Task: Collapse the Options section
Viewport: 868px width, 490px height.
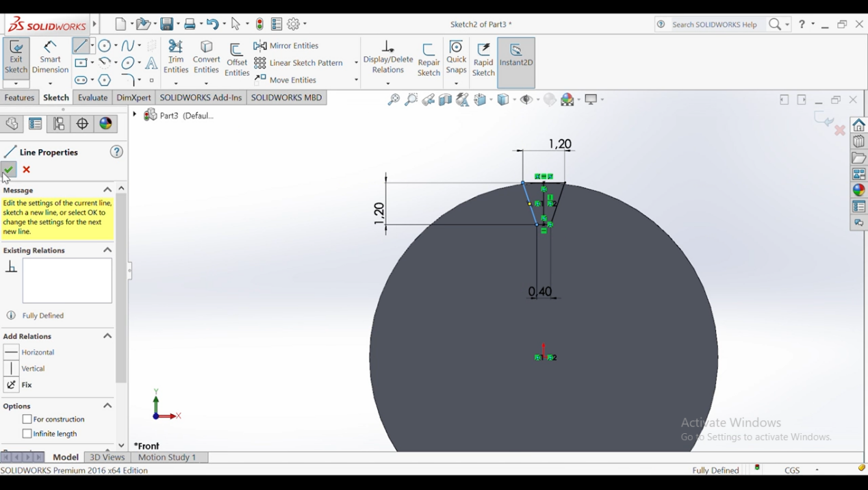Action: 107,406
